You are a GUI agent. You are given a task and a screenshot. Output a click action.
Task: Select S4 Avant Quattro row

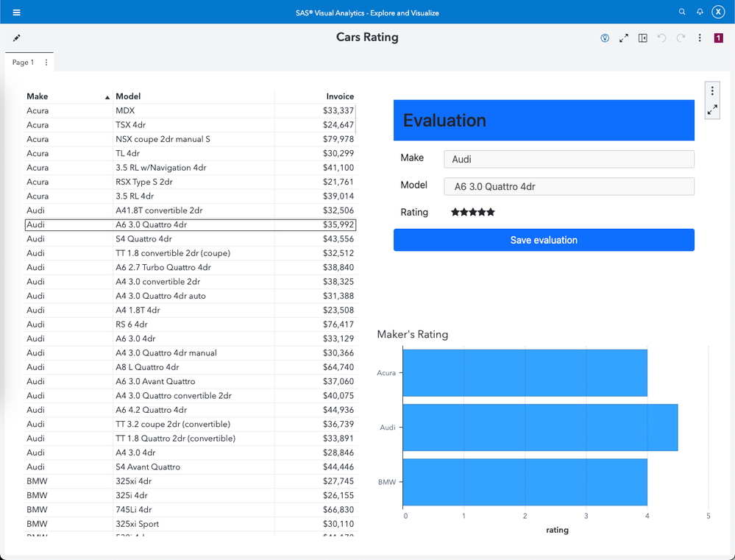190,467
